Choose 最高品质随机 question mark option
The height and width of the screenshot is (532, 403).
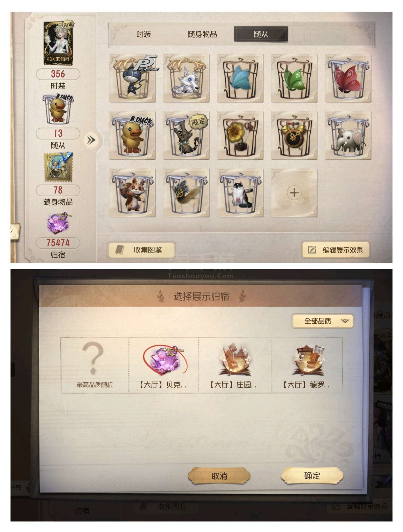click(95, 365)
